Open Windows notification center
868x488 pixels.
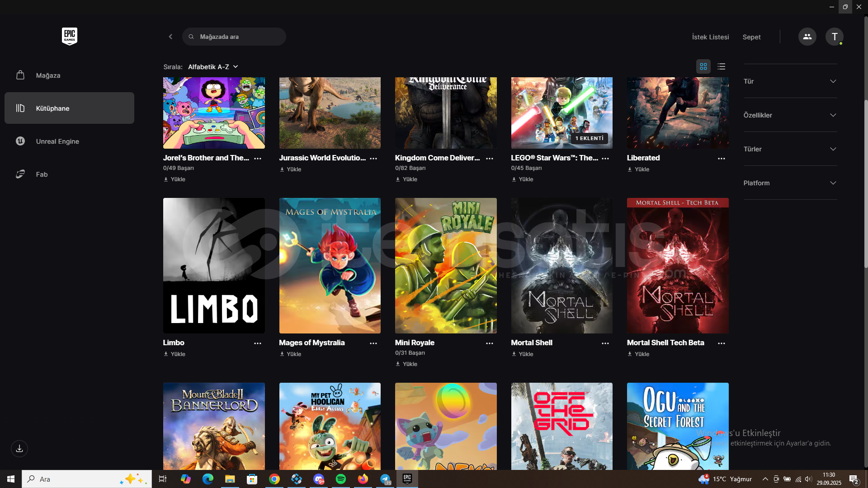click(x=854, y=479)
